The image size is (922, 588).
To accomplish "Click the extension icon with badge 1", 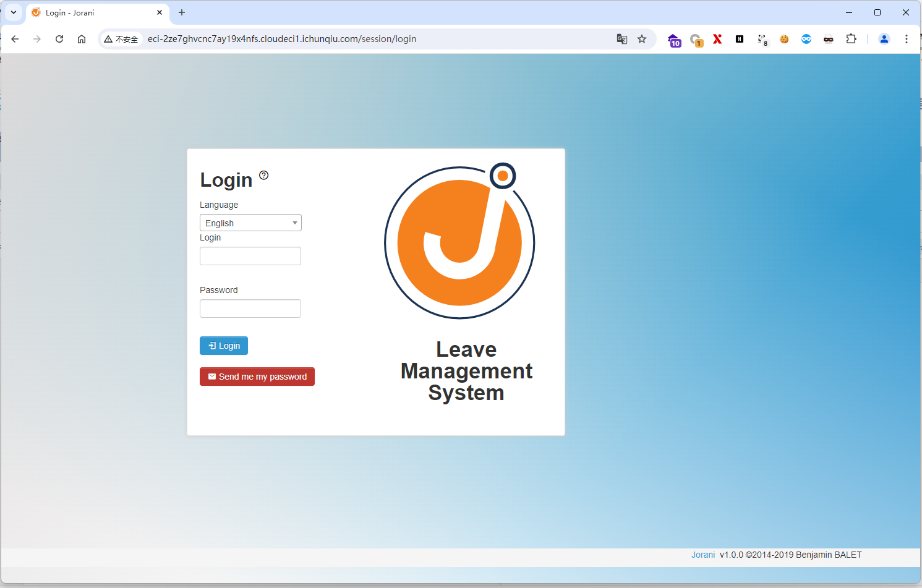I will coord(696,40).
